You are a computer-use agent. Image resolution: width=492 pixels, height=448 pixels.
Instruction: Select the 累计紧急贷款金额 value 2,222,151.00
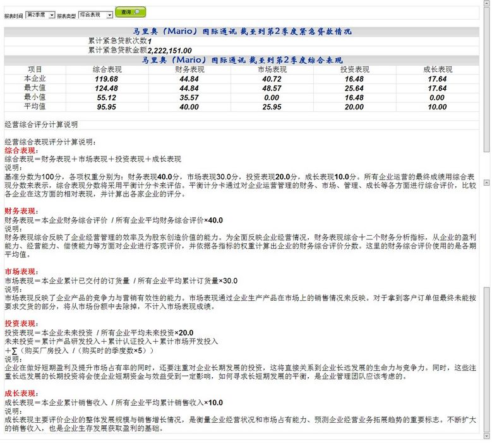170,51
